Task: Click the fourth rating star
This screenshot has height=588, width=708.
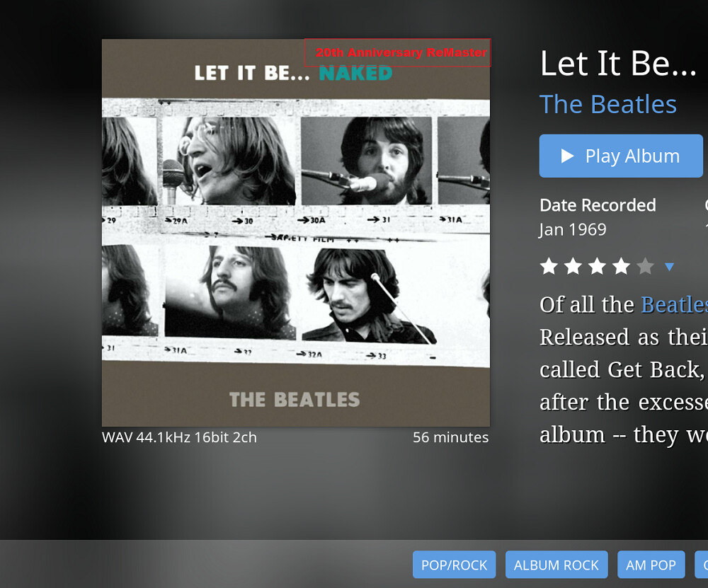Action: click(x=621, y=266)
